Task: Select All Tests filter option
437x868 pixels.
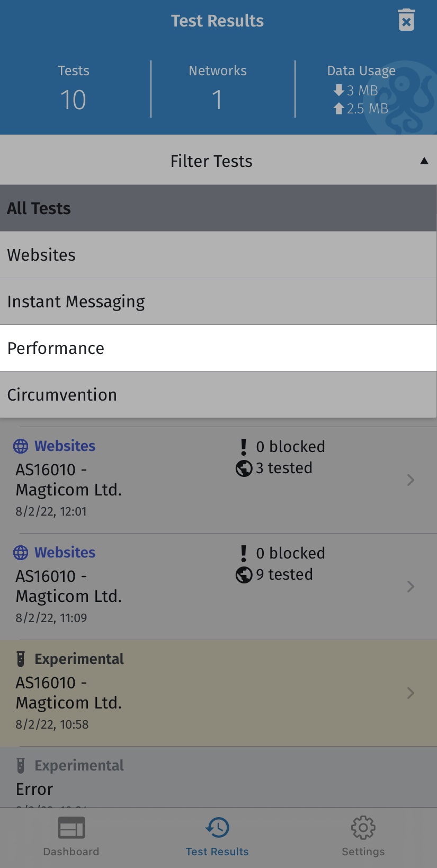Action: [x=218, y=208]
